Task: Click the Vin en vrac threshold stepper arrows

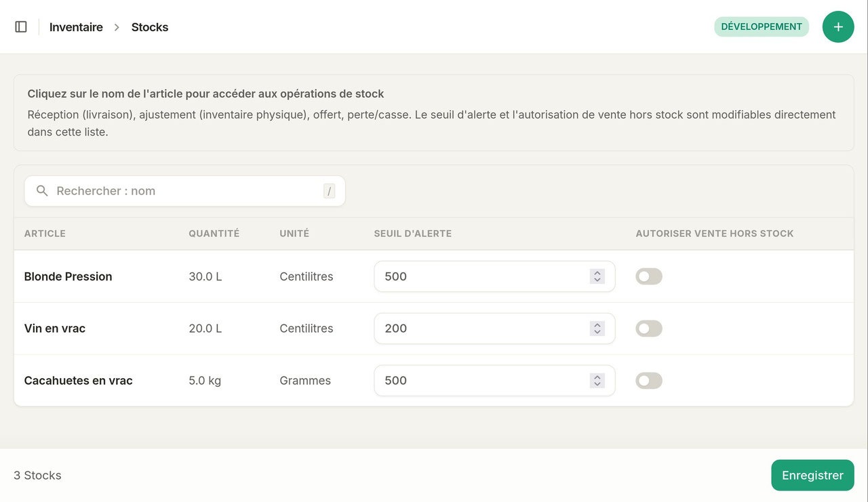Action: [x=597, y=329]
